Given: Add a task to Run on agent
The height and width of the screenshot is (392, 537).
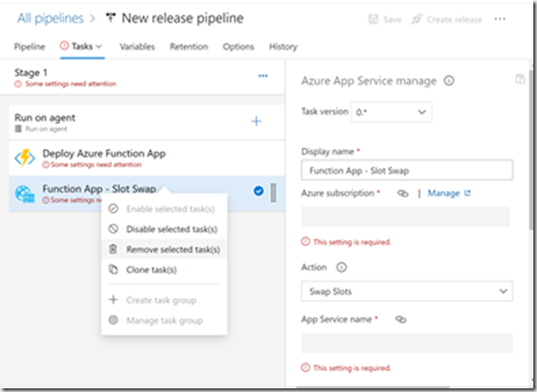Looking at the screenshot, I should 257,121.
